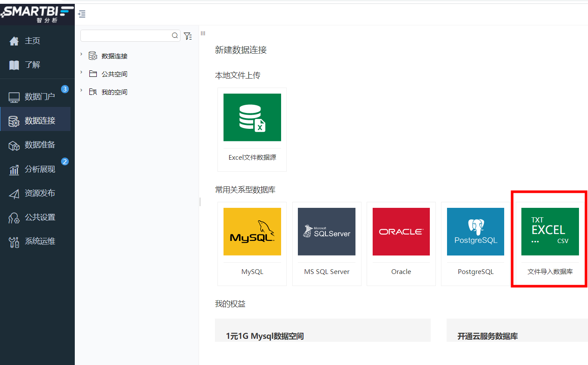Open the 1元1G Mysql数据空间 card

323,330
